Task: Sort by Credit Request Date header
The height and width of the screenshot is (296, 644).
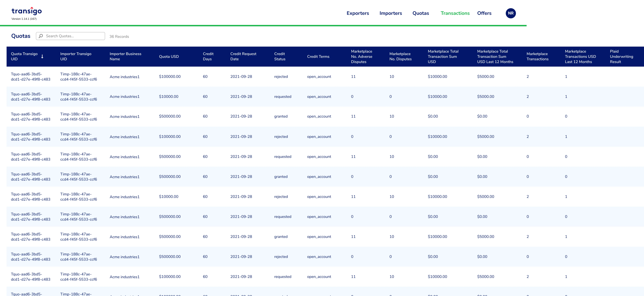Action: point(243,56)
